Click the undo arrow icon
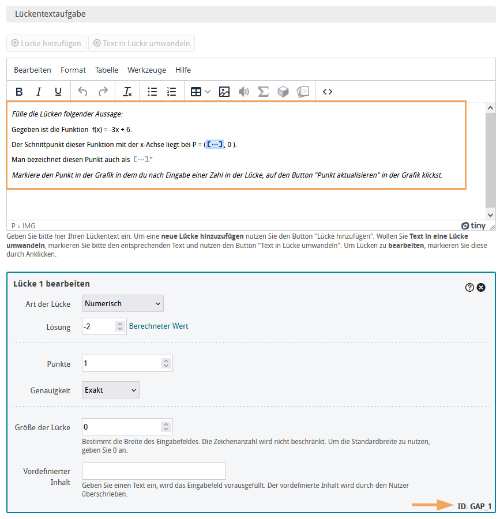Image resolution: width=500 pixels, height=519 pixels. (82, 92)
